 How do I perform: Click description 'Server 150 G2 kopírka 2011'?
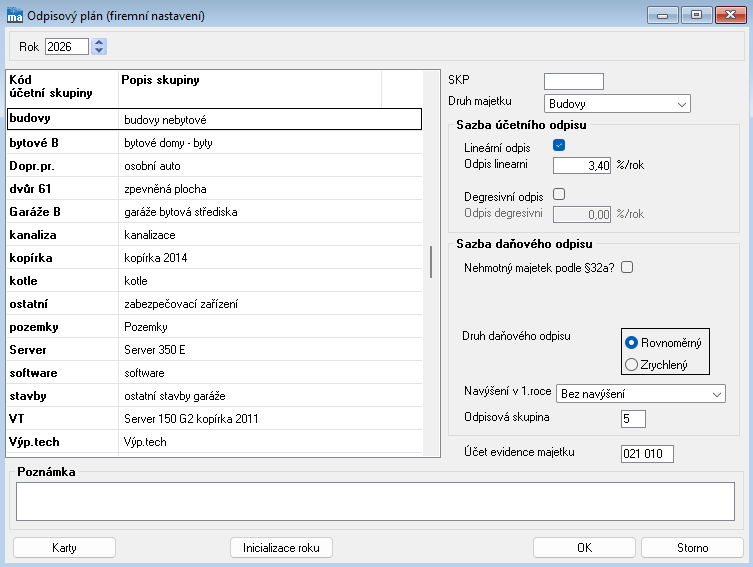click(191, 419)
